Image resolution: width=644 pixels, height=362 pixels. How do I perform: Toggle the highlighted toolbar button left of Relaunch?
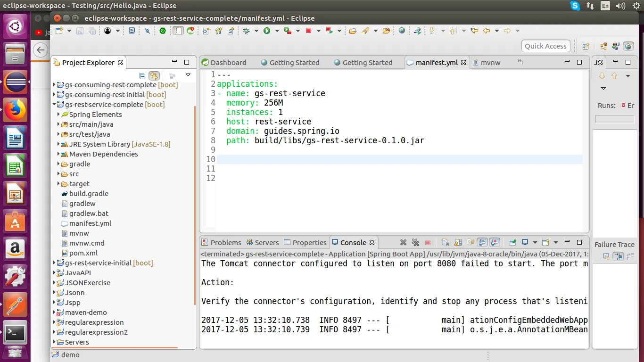pos(178,31)
